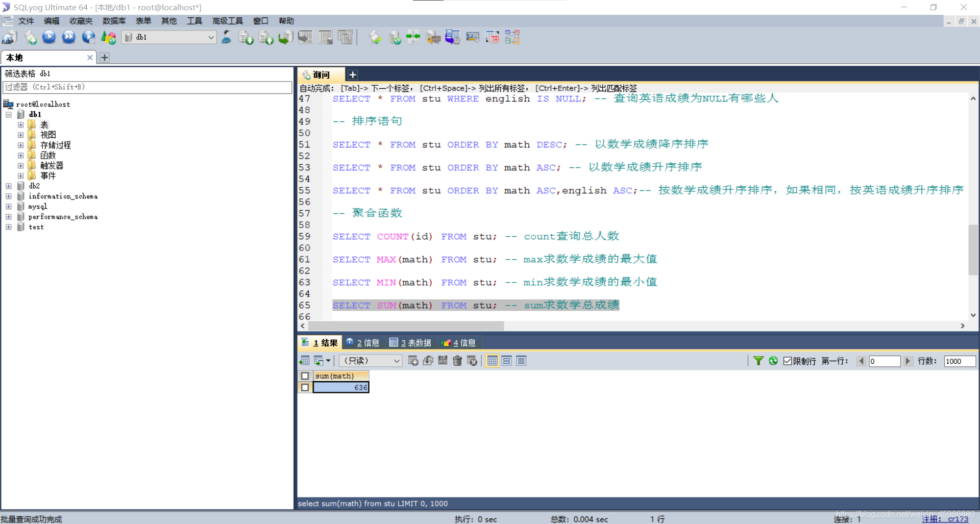Refresh the object browser

tap(109, 37)
